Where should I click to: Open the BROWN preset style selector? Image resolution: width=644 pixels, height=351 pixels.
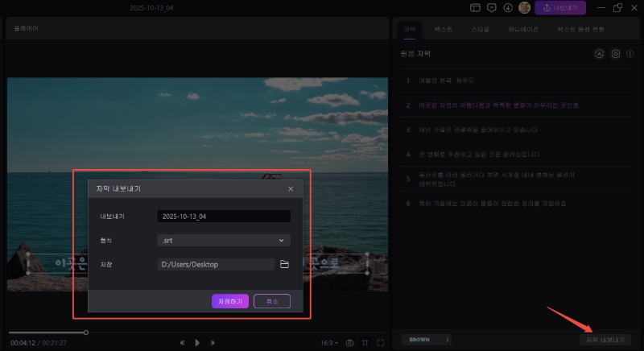click(427, 340)
